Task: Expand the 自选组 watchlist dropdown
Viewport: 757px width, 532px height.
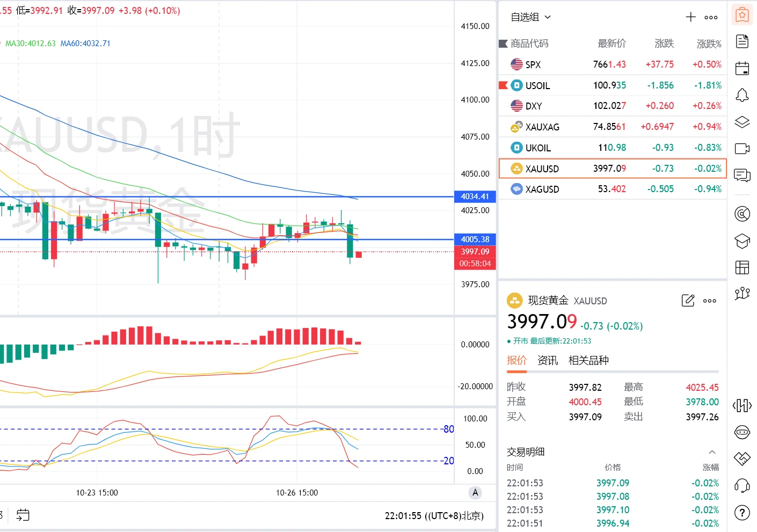Action: [x=530, y=17]
